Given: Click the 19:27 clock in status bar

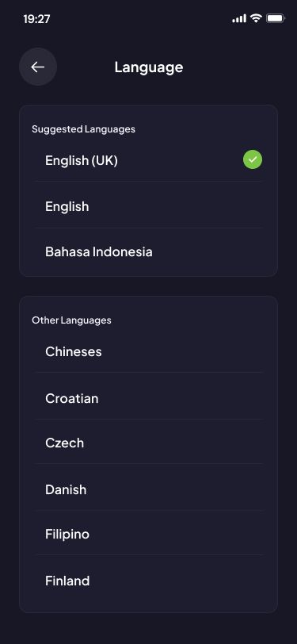Looking at the screenshot, I should pos(36,19).
